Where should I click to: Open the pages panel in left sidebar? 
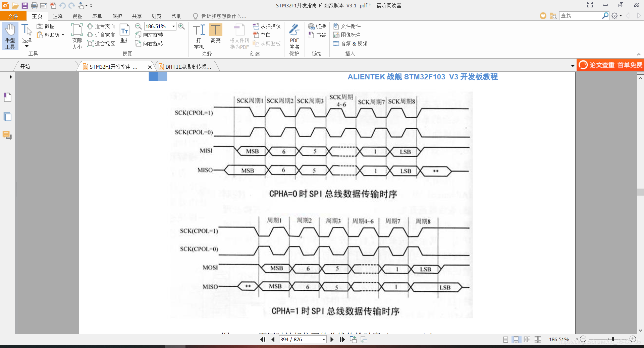pyautogui.click(x=7, y=117)
